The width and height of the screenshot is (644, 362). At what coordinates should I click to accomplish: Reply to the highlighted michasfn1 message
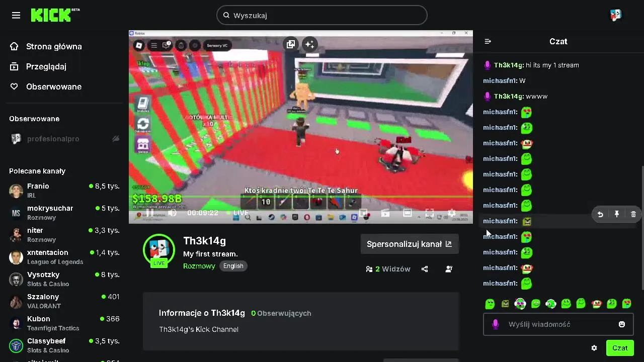pos(600,214)
